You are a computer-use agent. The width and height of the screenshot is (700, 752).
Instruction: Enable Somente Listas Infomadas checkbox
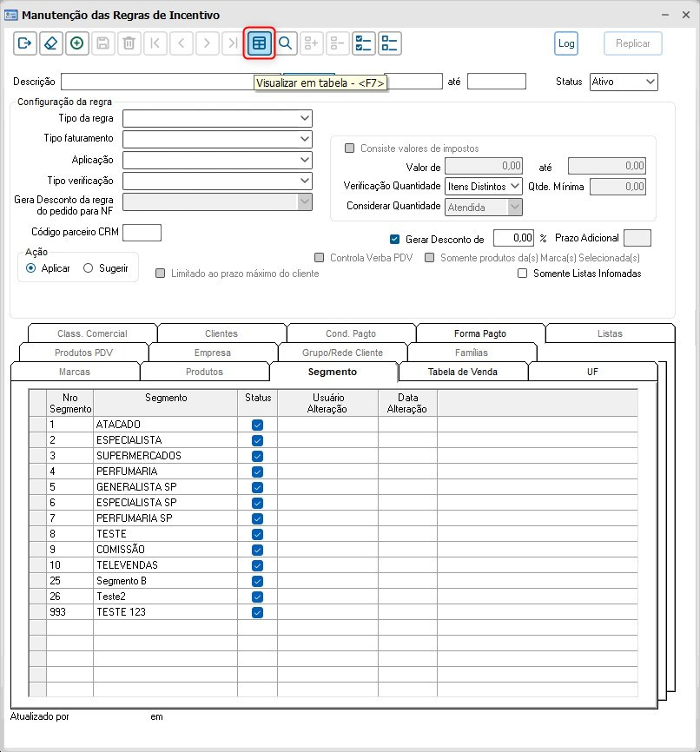point(523,274)
